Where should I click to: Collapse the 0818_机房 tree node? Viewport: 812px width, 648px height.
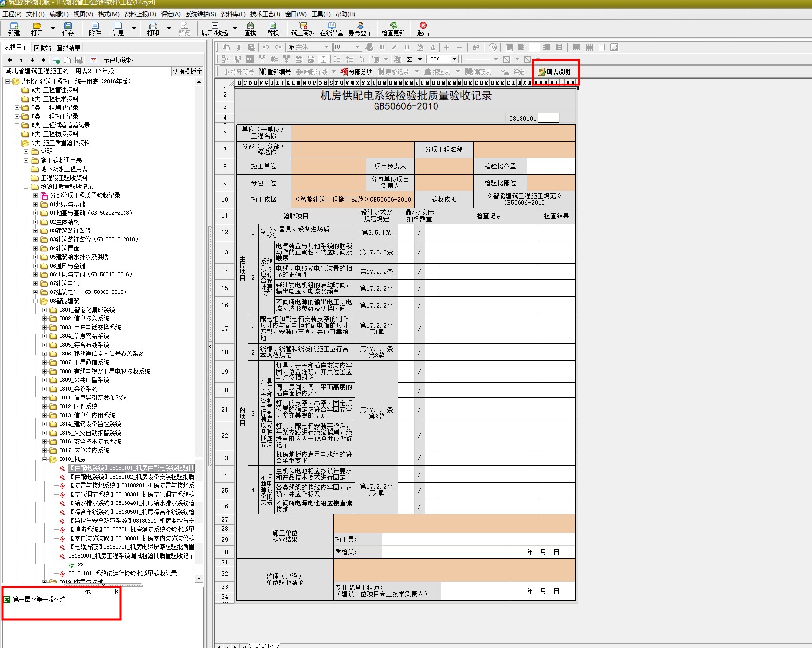[x=45, y=459]
